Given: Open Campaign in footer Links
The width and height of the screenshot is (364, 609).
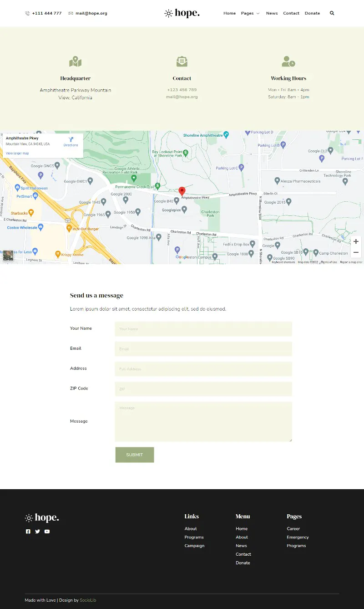Looking at the screenshot, I should click(195, 546).
